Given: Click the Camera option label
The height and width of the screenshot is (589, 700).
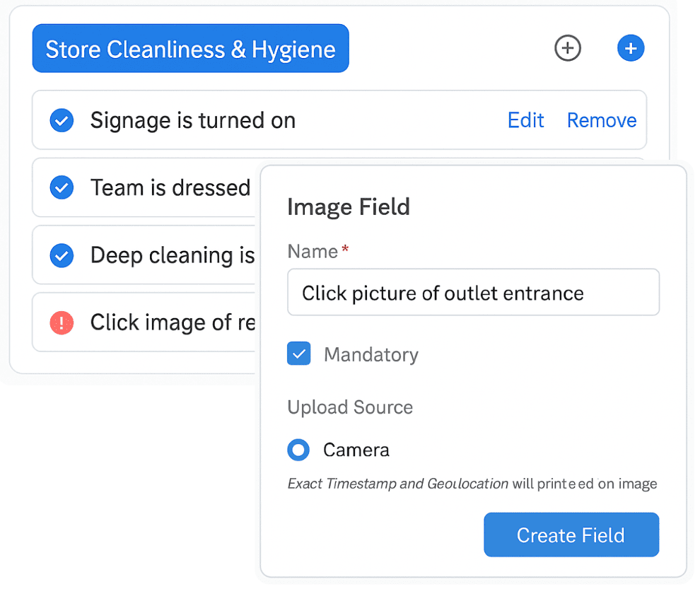Looking at the screenshot, I should (x=356, y=450).
